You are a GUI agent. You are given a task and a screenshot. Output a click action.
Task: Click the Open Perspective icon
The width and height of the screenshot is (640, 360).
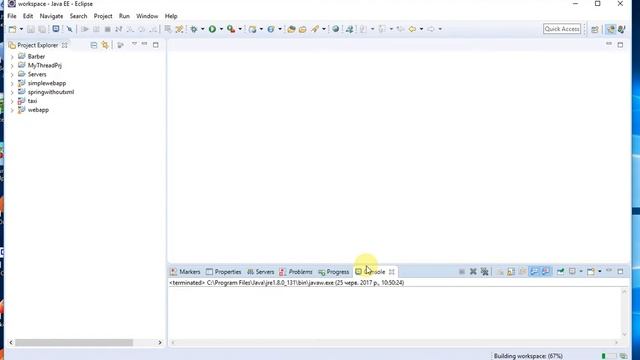(595, 29)
